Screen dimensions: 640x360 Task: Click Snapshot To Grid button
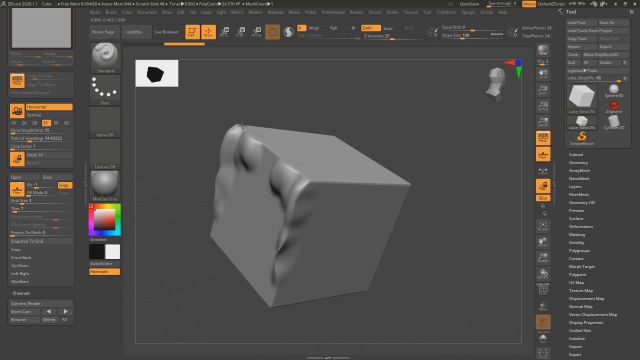click(41, 241)
